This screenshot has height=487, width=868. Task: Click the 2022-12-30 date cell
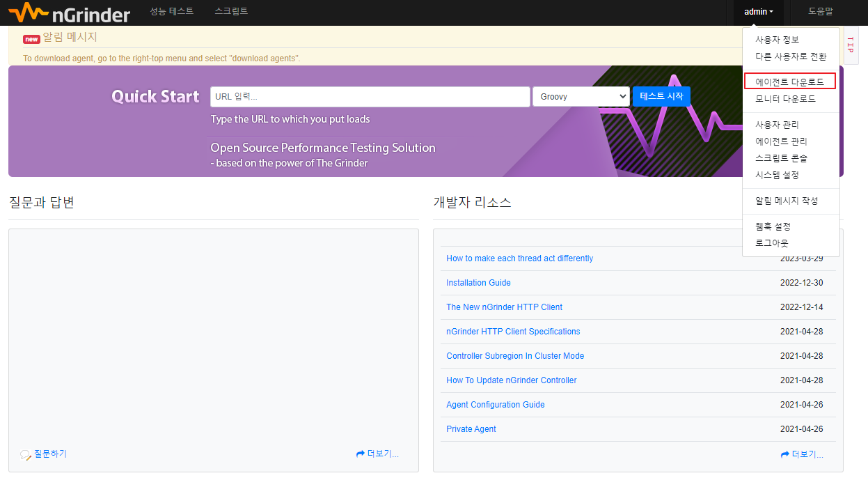click(x=801, y=283)
